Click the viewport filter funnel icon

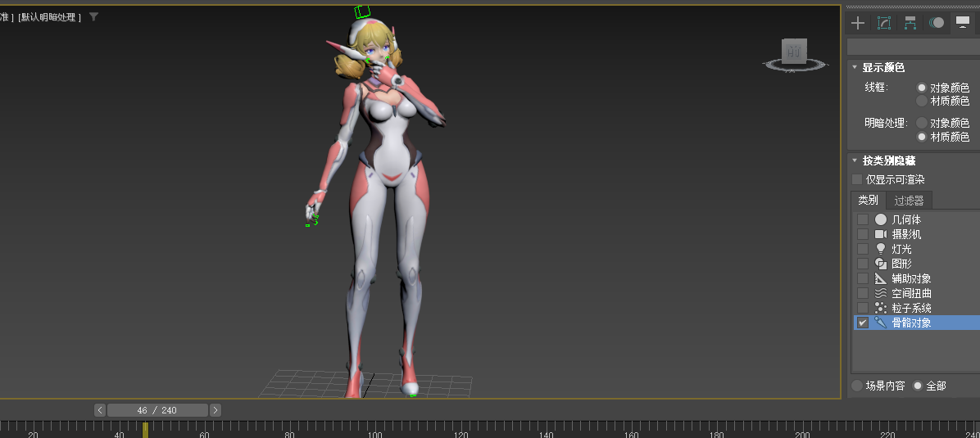93,17
